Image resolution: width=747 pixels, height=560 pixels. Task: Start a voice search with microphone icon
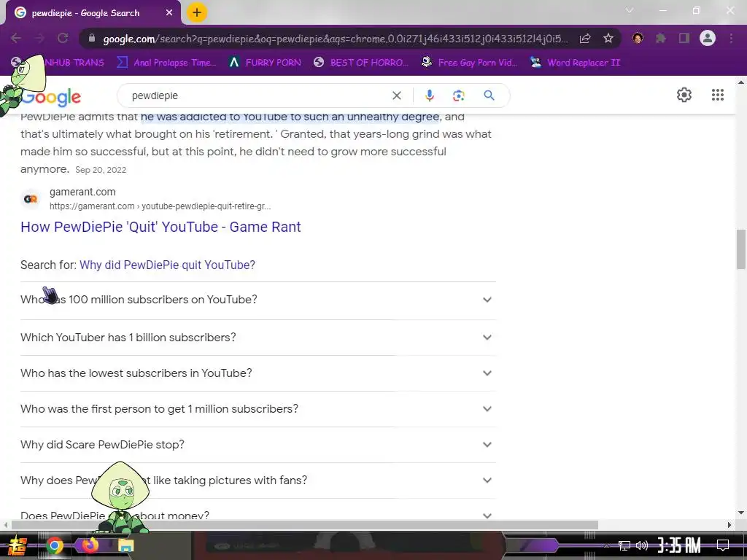tap(429, 96)
